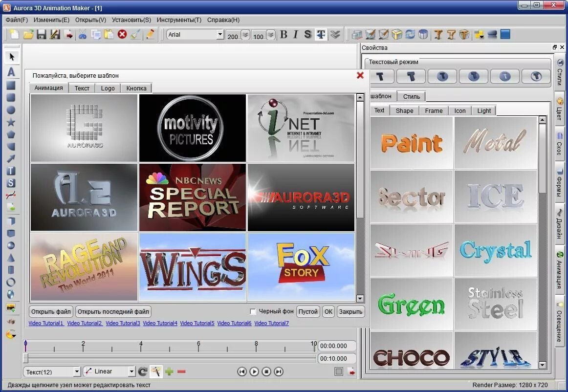This screenshot has width=568, height=392.
Task: Open the Текст(12) object dropdown
Action: pos(77,371)
